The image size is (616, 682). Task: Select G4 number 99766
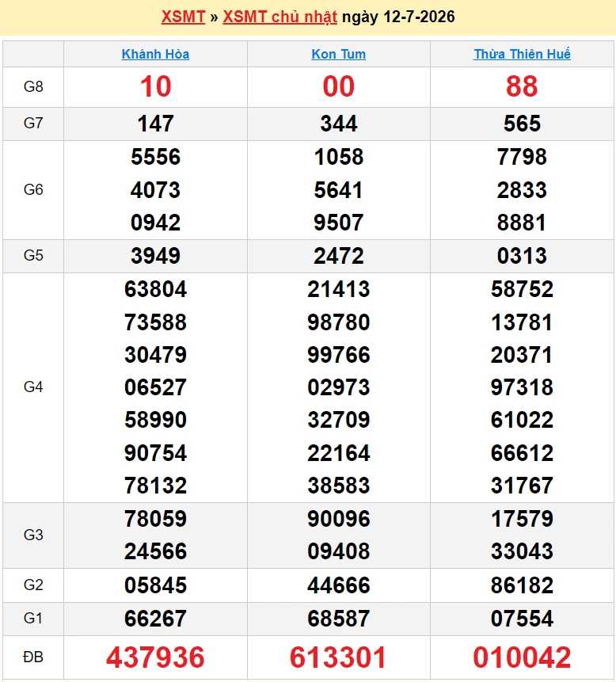point(339,355)
